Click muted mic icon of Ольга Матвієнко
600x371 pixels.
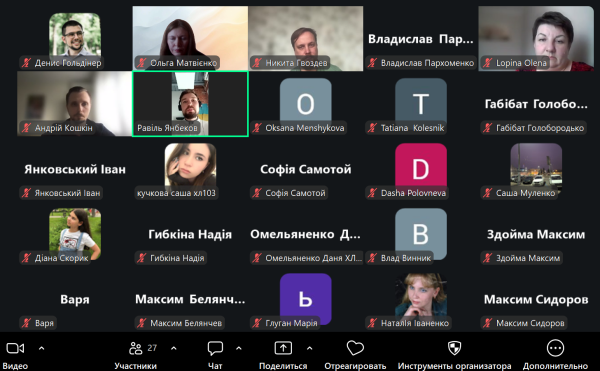pos(142,63)
